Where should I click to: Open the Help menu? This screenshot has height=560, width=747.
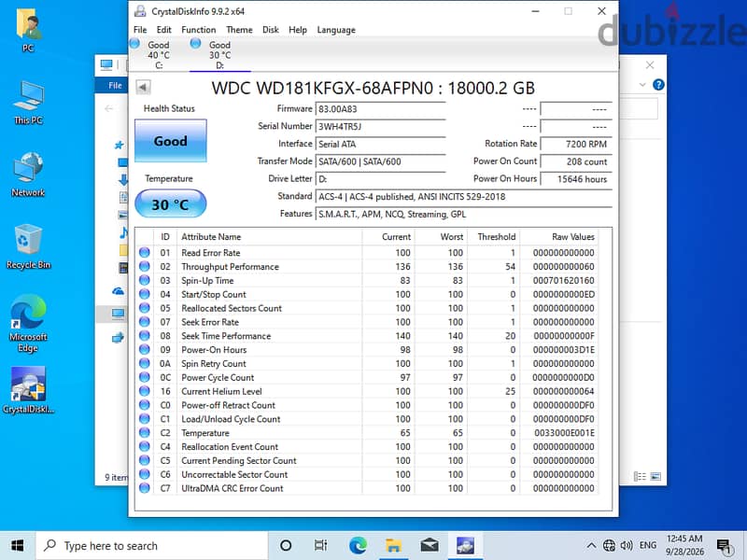(x=298, y=30)
